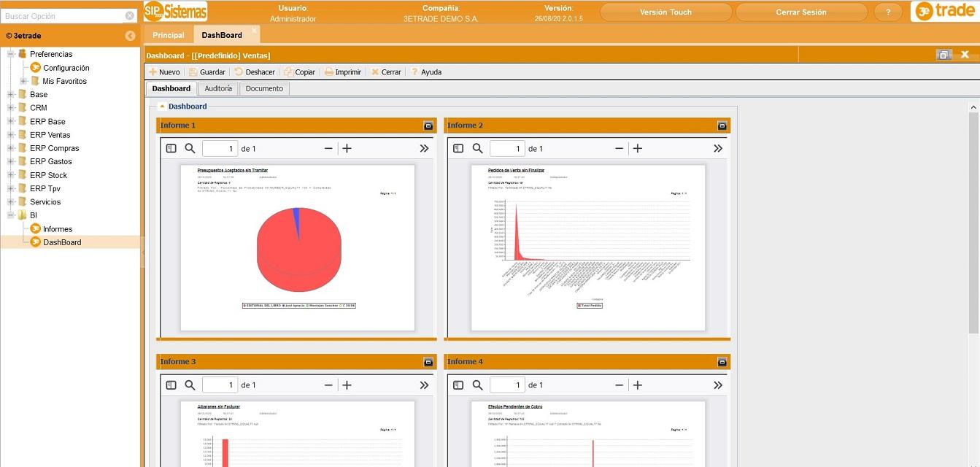
Task: Collapse the Informe 4 panel
Action: click(x=722, y=362)
